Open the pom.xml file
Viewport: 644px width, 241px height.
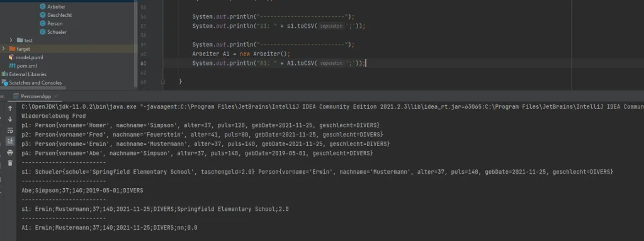click(x=26, y=65)
